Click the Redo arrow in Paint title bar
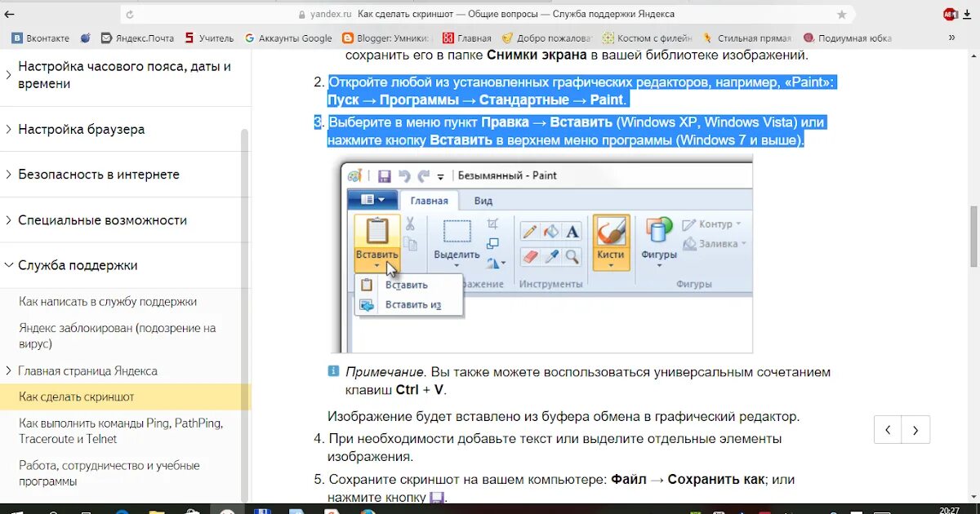 point(423,175)
